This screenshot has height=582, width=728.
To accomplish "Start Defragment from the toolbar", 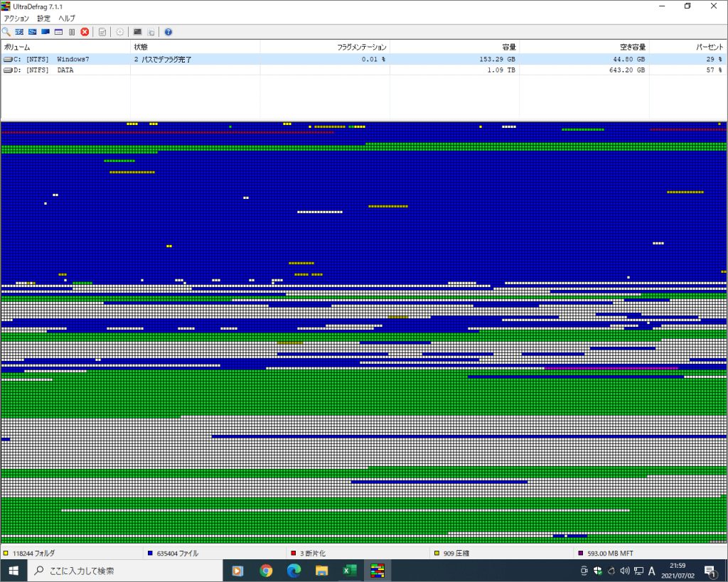I will [x=19, y=31].
